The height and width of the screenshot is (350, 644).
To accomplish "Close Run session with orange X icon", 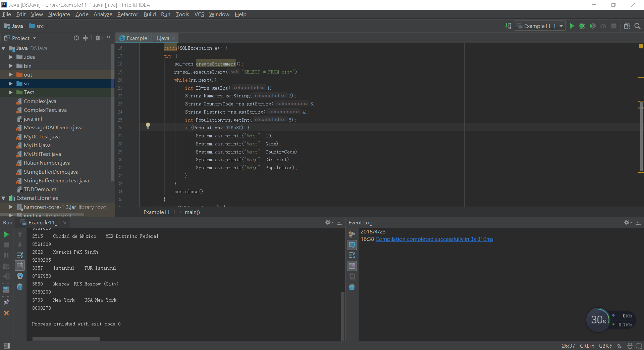I will [6, 313].
